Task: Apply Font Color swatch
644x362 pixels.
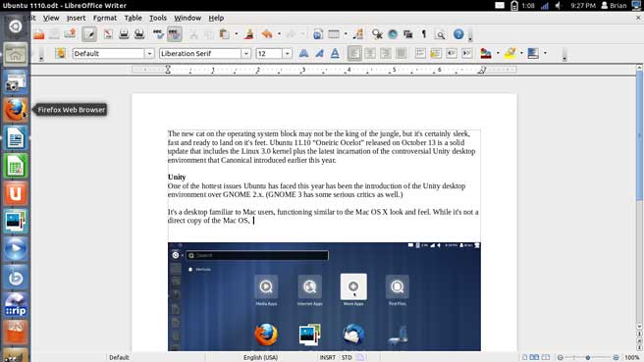Action: pos(486,53)
